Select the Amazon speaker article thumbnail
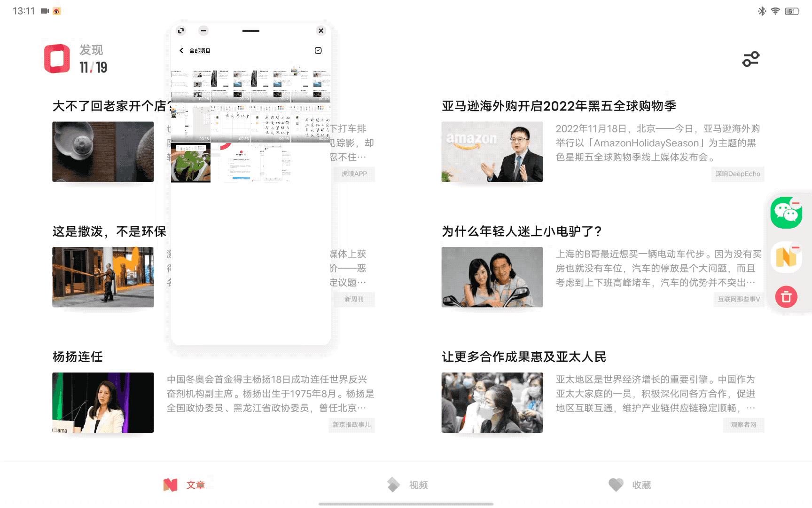This screenshot has height=508, width=812. pos(492,152)
